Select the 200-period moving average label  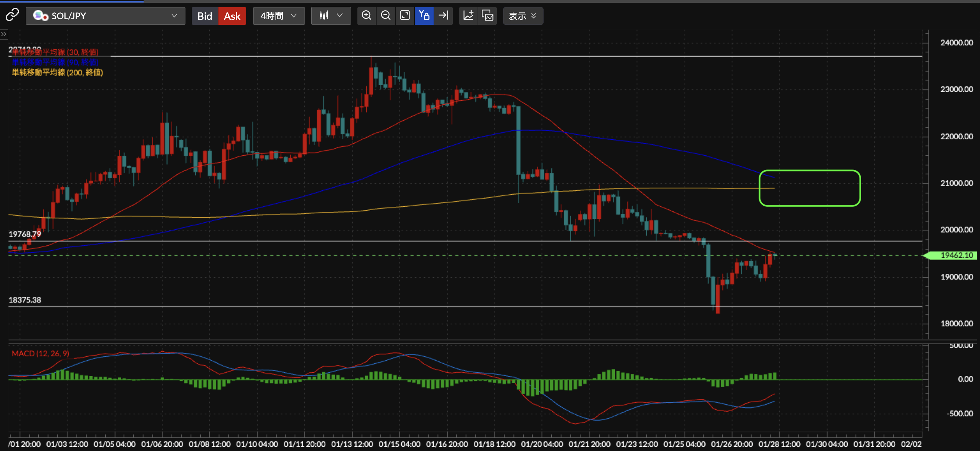coord(57,72)
